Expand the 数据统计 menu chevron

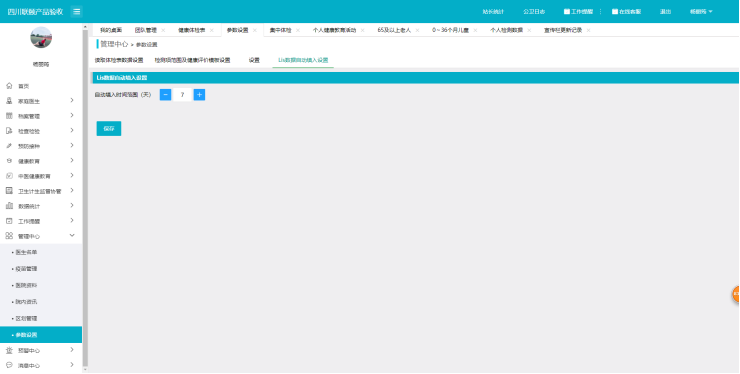(x=72, y=205)
